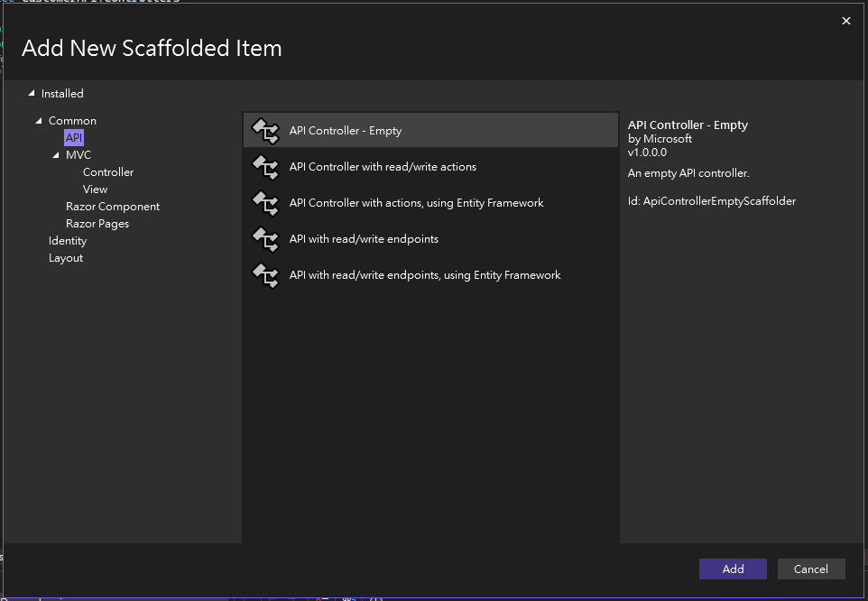
Task: Select View under MVC
Action: (x=95, y=190)
